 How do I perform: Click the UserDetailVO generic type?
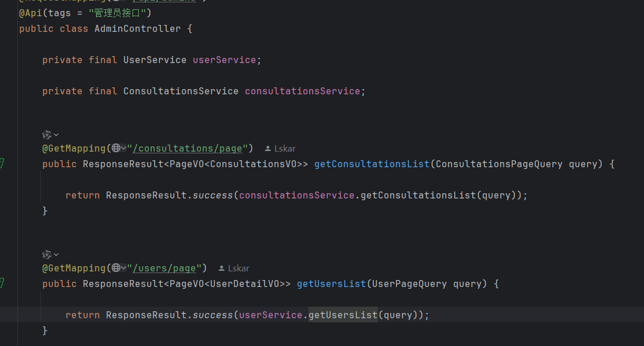click(244, 284)
